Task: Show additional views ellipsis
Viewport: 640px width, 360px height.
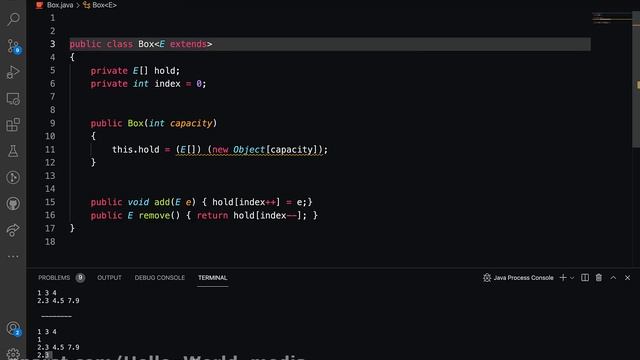Action: pyautogui.click(x=13, y=256)
